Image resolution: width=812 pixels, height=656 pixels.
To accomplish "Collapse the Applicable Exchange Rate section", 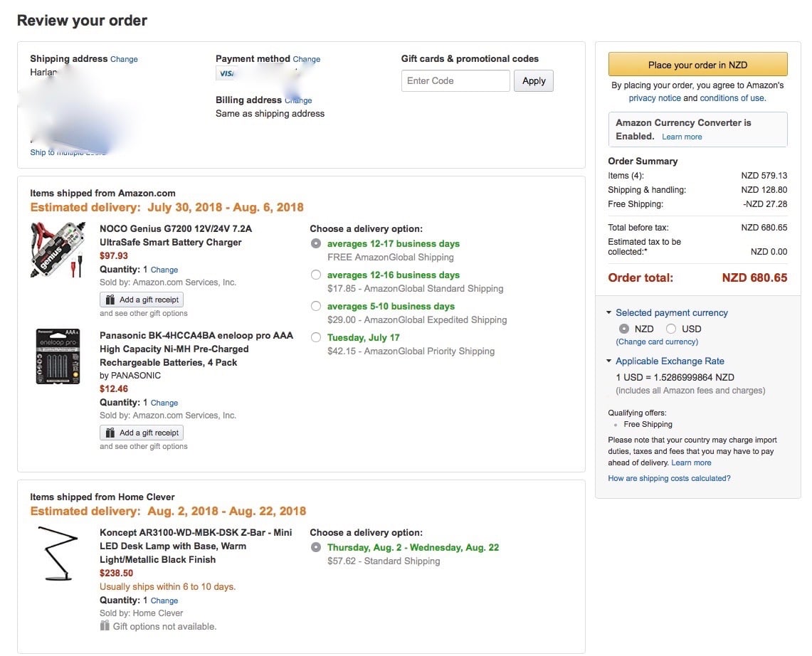I will [609, 361].
